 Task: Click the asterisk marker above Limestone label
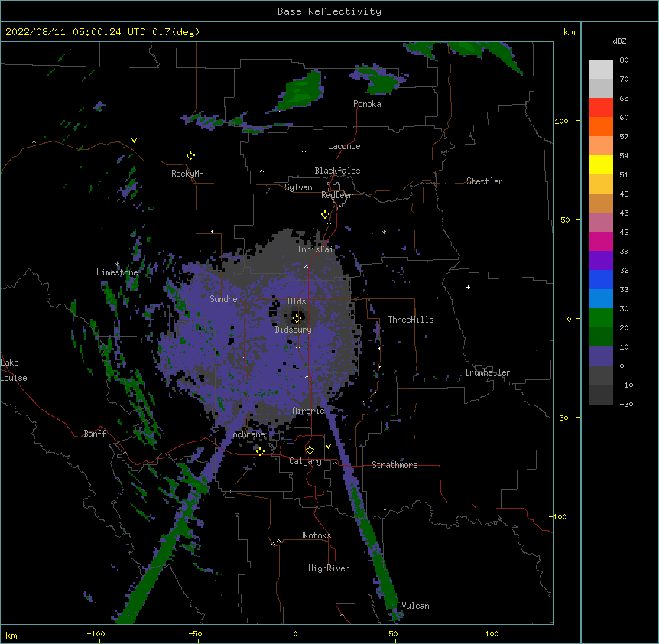pyautogui.click(x=117, y=265)
